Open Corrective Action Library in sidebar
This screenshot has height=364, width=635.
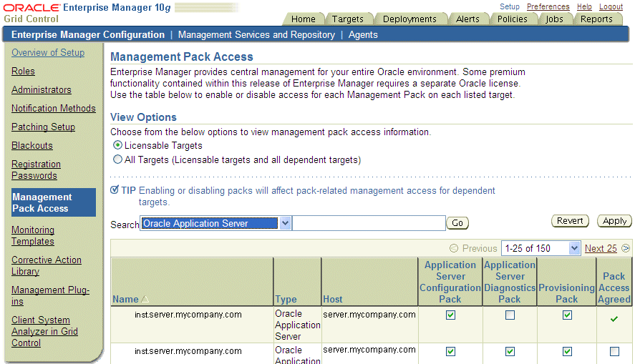pos(46,266)
